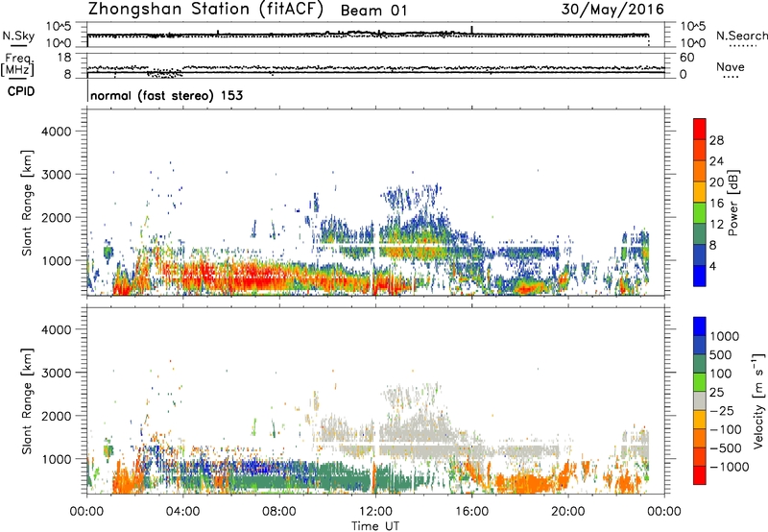
Task: Click the left '10^5' noise axis value
Action: click(60, 26)
